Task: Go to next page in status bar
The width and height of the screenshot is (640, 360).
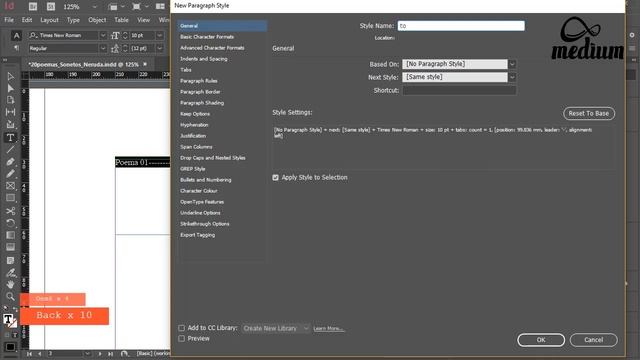Action: coord(100,354)
